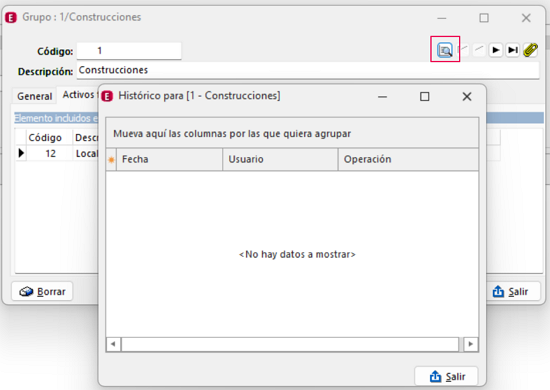Switch to the General tab
Viewport: 550px width, 390px height.
point(34,96)
